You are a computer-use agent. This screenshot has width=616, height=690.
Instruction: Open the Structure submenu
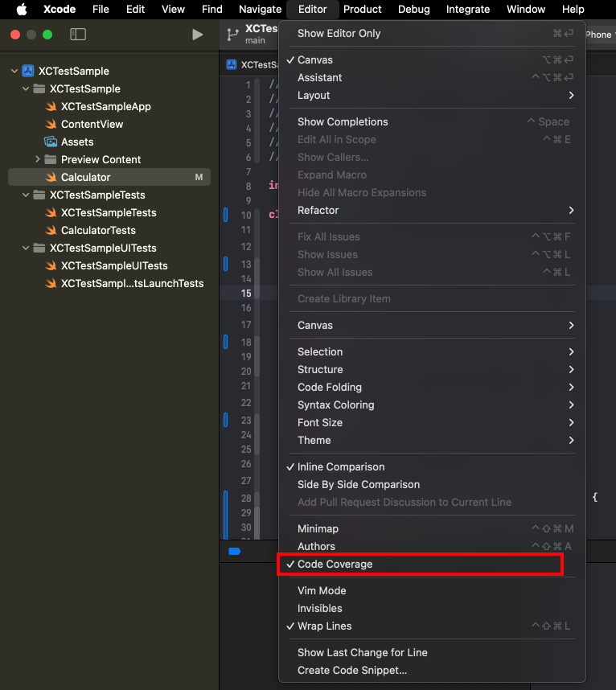tap(432, 370)
